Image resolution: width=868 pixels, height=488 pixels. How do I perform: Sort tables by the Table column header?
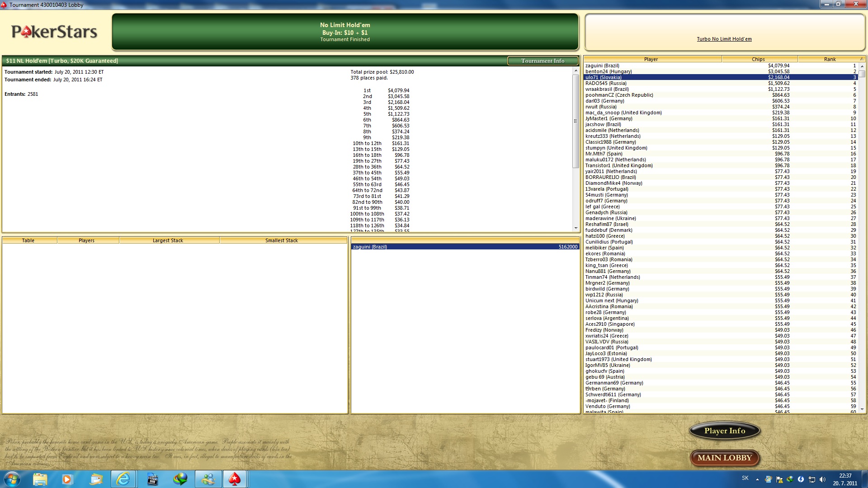28,240
